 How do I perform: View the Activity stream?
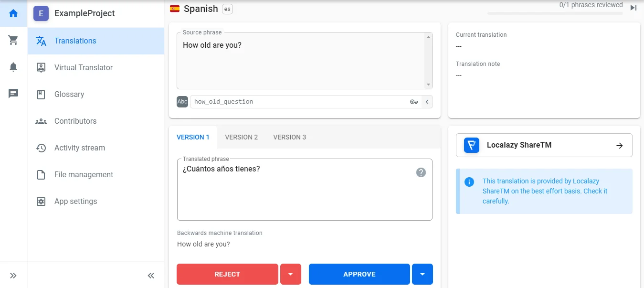click(x=79, y=148)
